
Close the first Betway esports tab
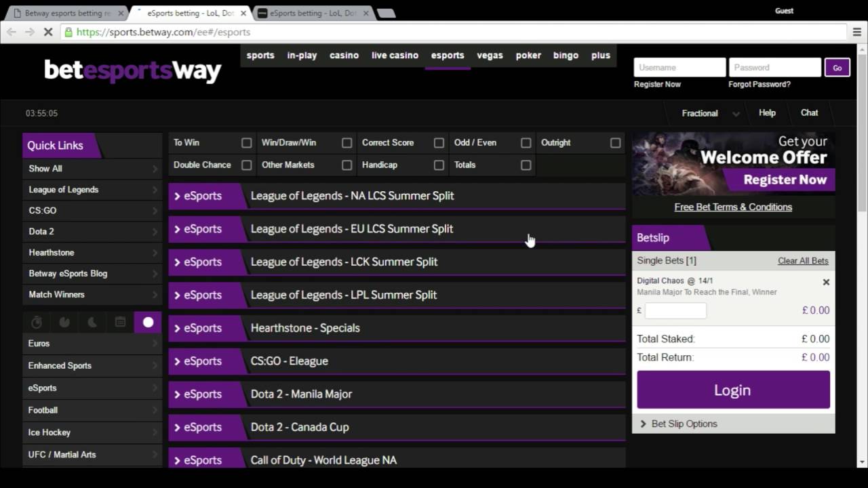coord(121,13)
